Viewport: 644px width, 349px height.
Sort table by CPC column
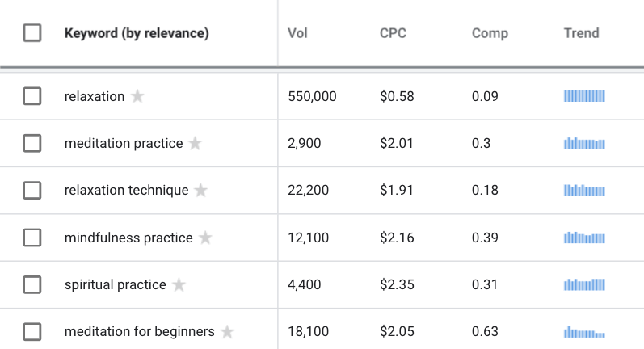(x=393, y=33)
